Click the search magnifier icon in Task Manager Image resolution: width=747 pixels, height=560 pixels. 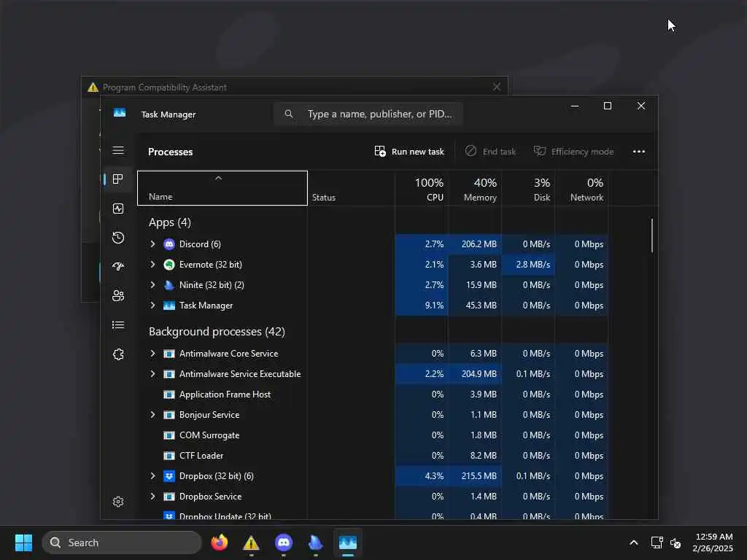point(289,114)
